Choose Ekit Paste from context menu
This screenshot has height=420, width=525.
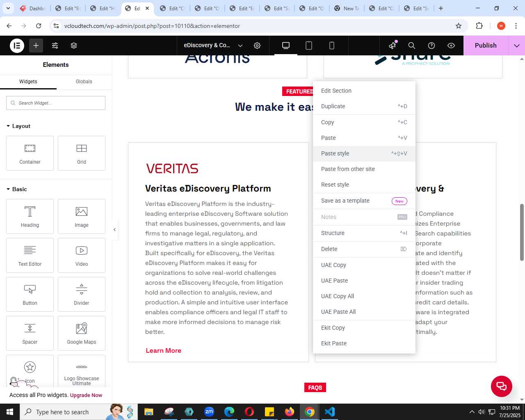click(364, 343)
